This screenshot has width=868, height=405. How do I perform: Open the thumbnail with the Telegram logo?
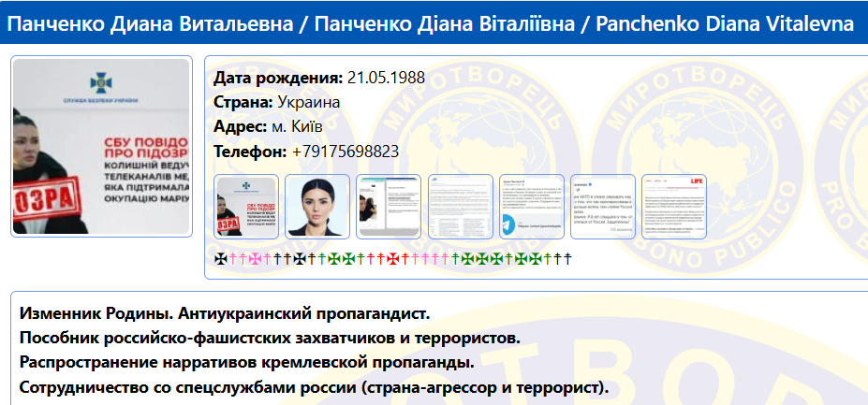tap(532, 206)
